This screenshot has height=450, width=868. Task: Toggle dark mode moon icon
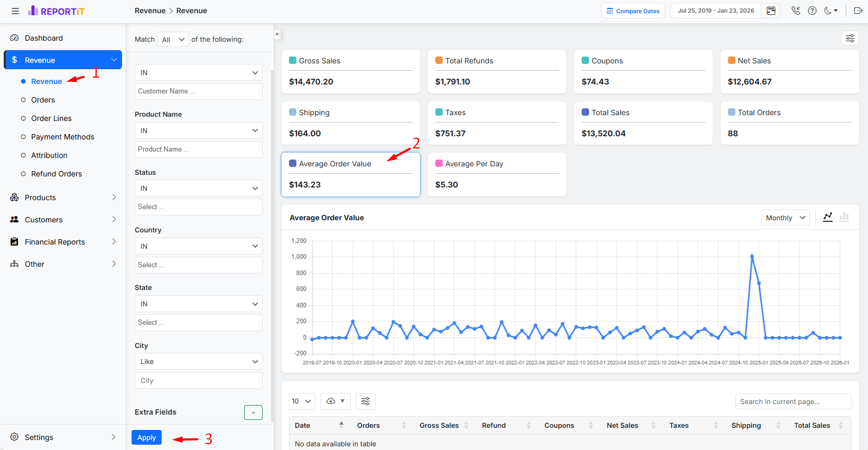(x=830, y=11)
